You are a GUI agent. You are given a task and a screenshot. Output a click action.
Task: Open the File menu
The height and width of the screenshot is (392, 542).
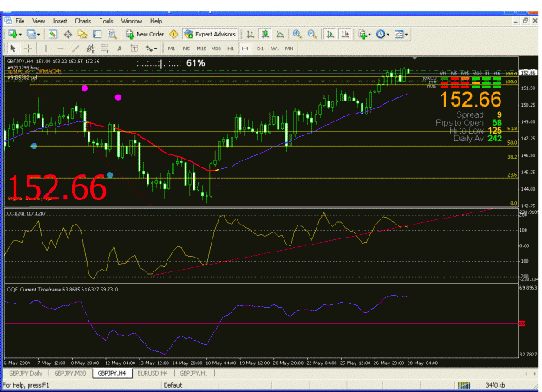[x=20, y=21]
